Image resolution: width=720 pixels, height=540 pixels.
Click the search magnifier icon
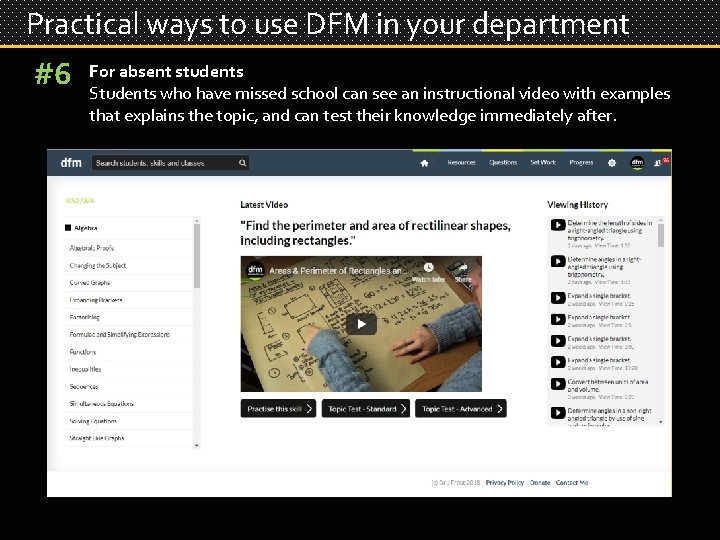242,163
